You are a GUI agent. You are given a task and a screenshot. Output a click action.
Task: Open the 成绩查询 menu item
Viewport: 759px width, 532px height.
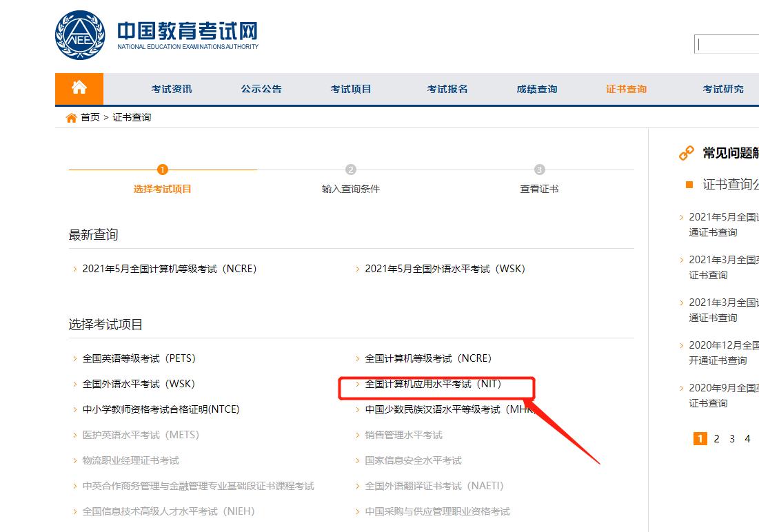point(536,88)
